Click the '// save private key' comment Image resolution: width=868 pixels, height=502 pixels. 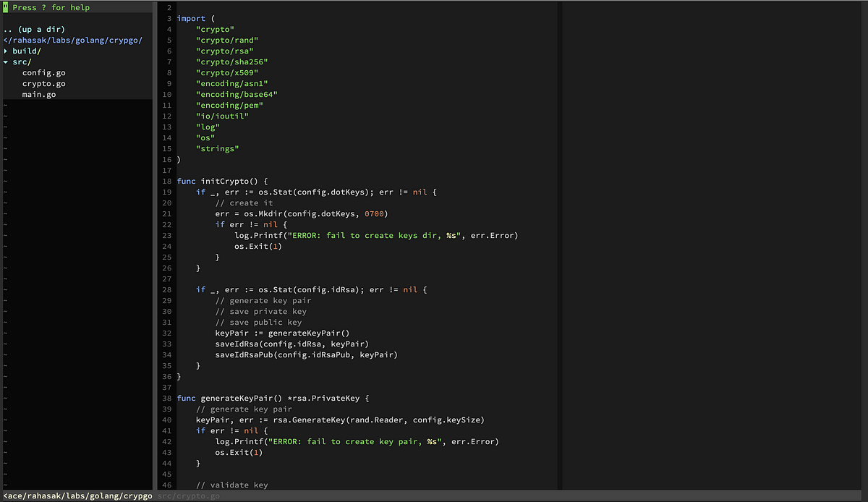pos(261,311)
